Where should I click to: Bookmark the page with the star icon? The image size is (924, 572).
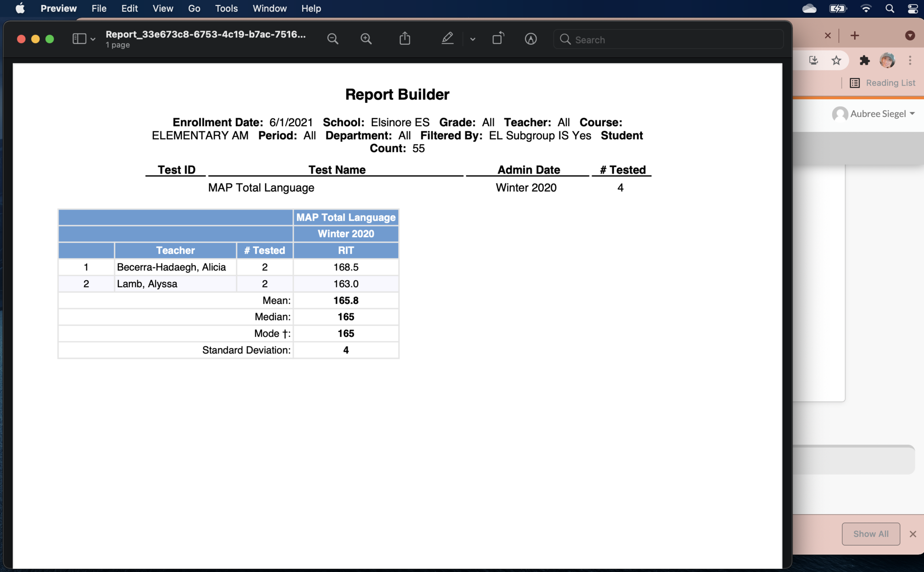coord(836,60)
